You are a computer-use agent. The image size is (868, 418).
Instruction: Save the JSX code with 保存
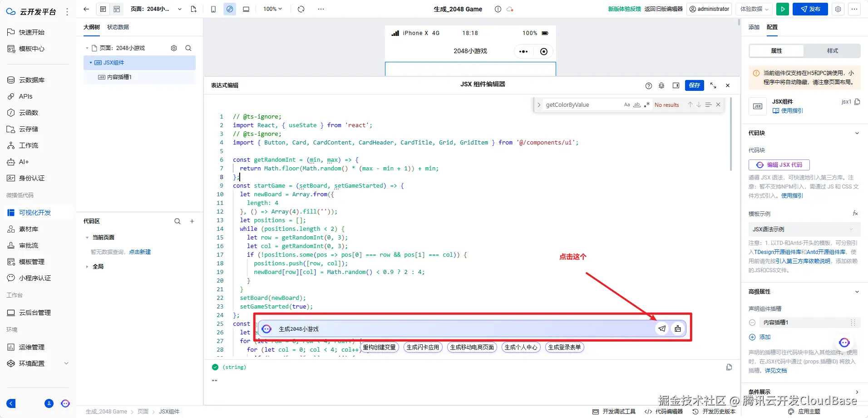(695, 85)
